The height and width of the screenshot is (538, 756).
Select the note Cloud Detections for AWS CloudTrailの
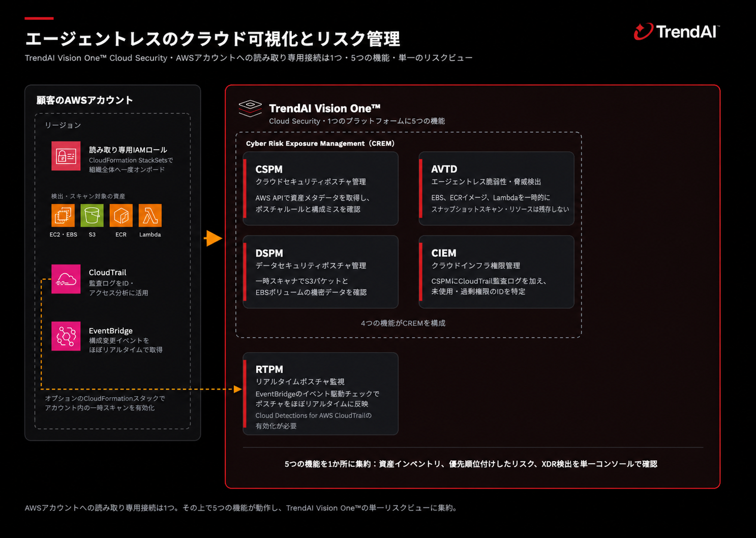point(314,415)
